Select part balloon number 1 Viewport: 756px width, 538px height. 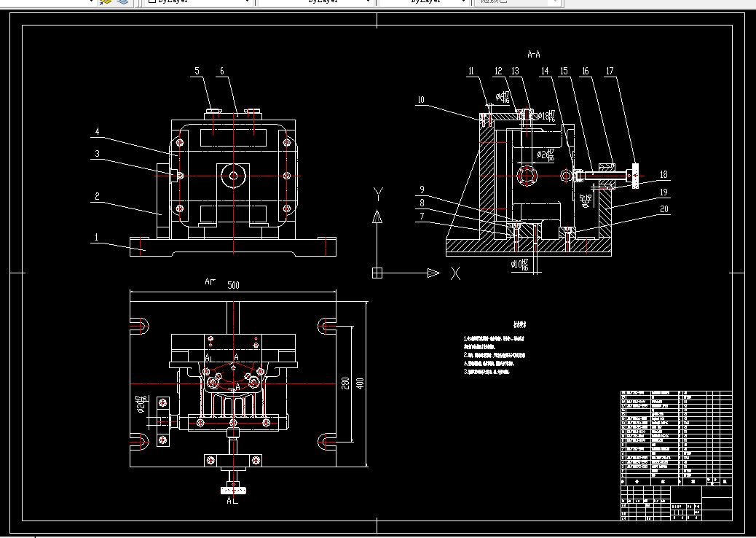pyautogui.click(x=96, y=237)
